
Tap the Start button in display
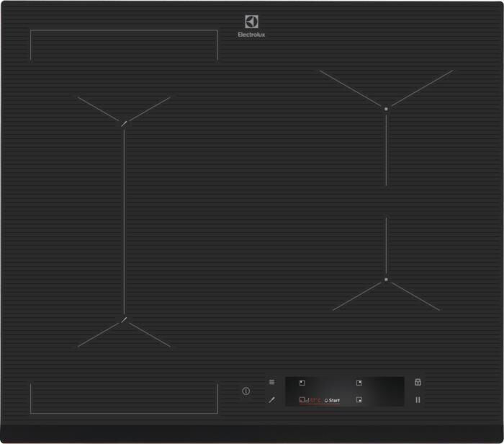pos(333,400)
